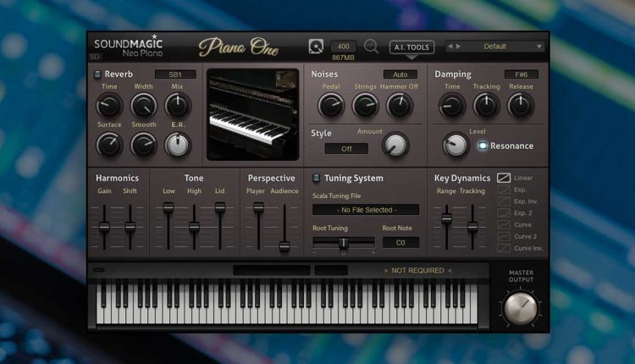Image resolution: width=635 pixels, height=364 pixels.
Task: Go to the next preset with right arrow
Action: pos(458,47)
